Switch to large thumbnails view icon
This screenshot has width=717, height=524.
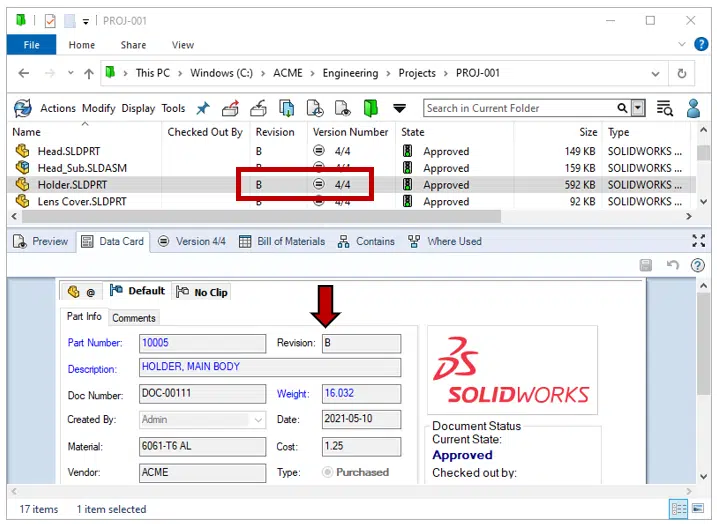coord(698,508)
